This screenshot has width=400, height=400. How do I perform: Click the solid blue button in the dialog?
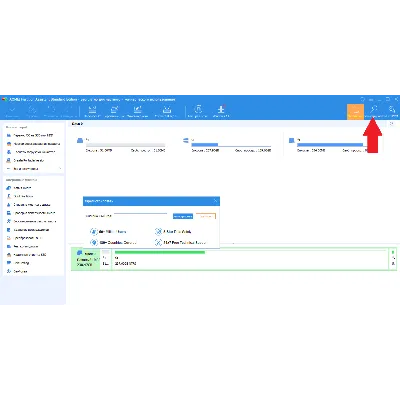[x=183, y=216]
